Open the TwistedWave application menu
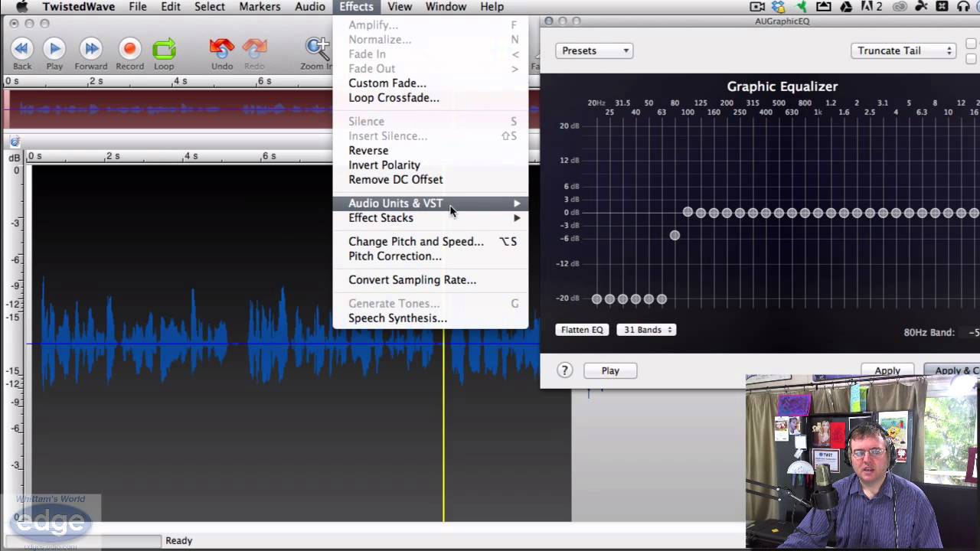This screenshot has width=980, height=551. 79,7
